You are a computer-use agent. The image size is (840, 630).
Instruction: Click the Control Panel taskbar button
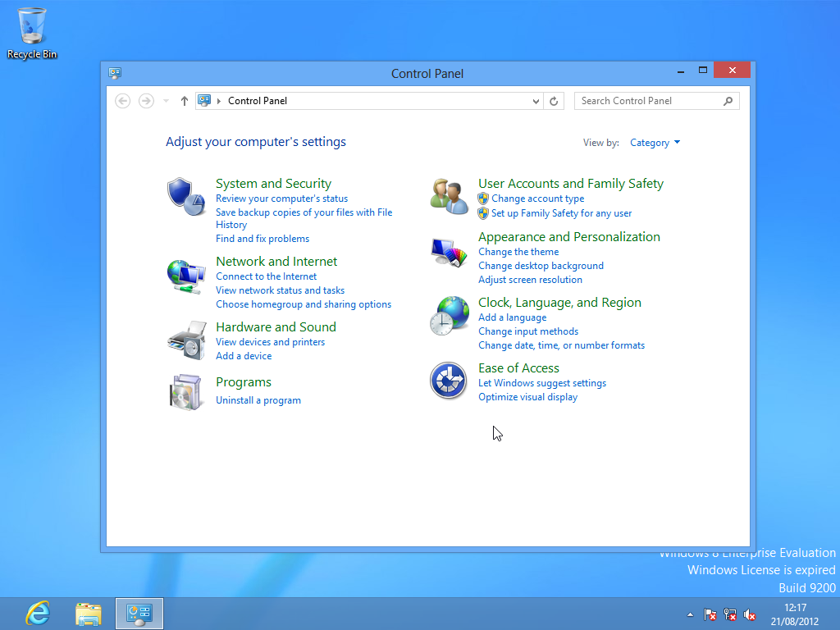click(x=139, y=614)
